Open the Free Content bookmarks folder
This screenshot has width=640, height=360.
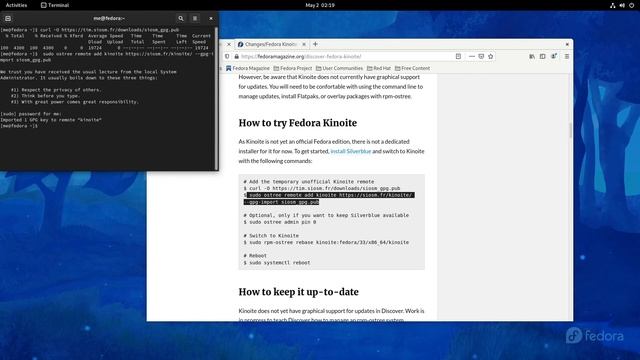[x=412, y=68]
